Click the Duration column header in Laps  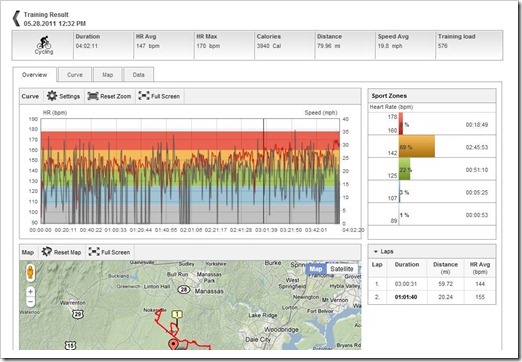click(407, 264)
